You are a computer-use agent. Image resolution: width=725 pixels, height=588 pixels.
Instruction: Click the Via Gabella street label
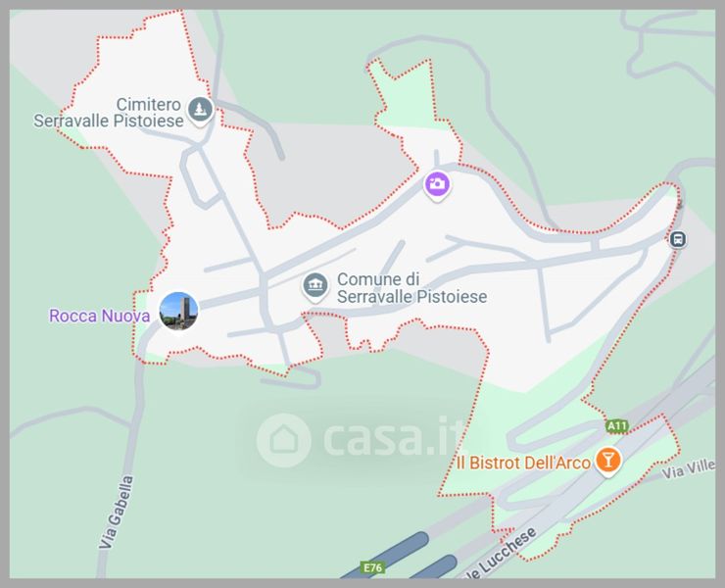116,513
